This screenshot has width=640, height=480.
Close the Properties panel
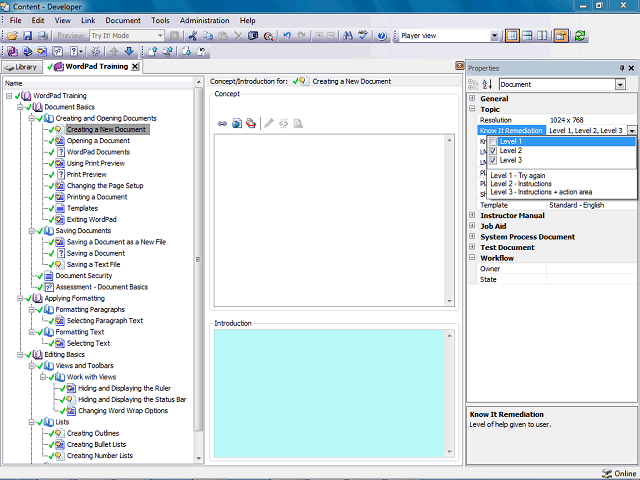tap(631, 68)
